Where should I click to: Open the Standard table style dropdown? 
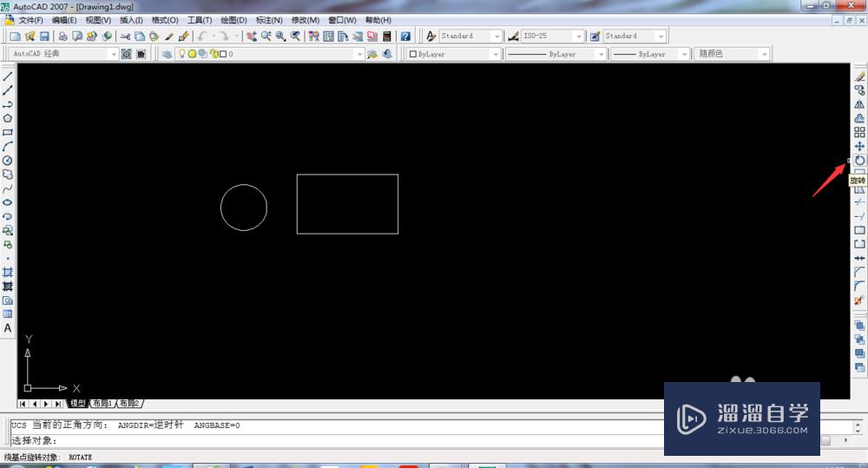coord(661,36)
